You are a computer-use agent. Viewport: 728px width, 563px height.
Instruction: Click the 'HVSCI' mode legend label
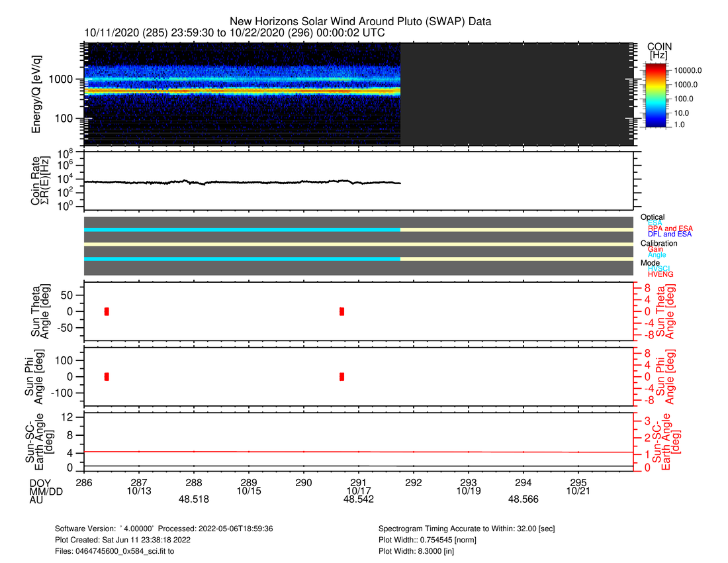(659, 268)
